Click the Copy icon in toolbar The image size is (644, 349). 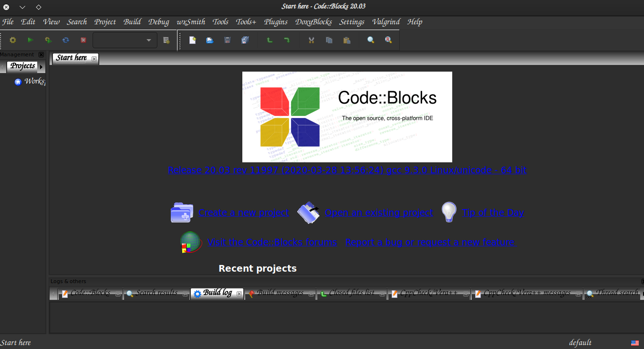pos(329,41)
